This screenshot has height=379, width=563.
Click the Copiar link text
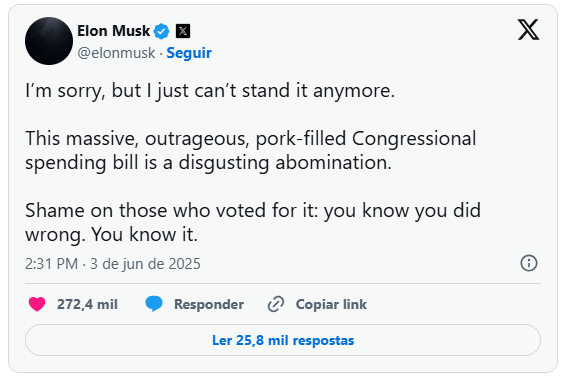tap(331, 304)
